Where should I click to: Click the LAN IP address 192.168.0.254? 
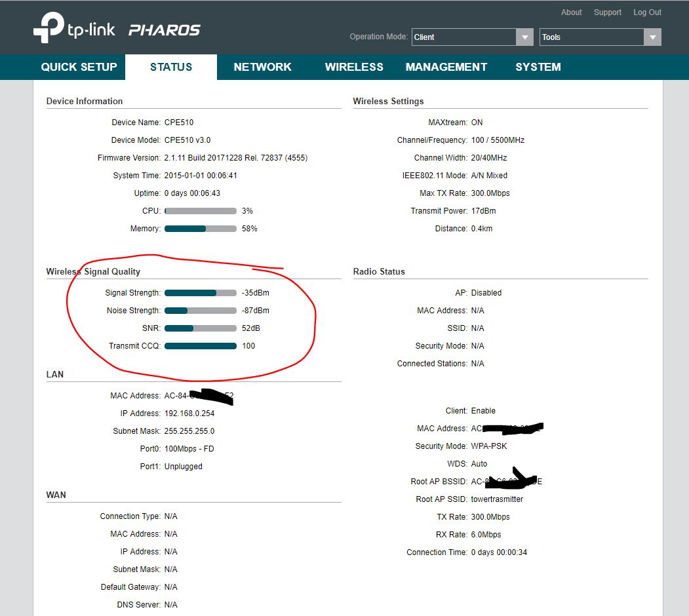pos(189,414)
